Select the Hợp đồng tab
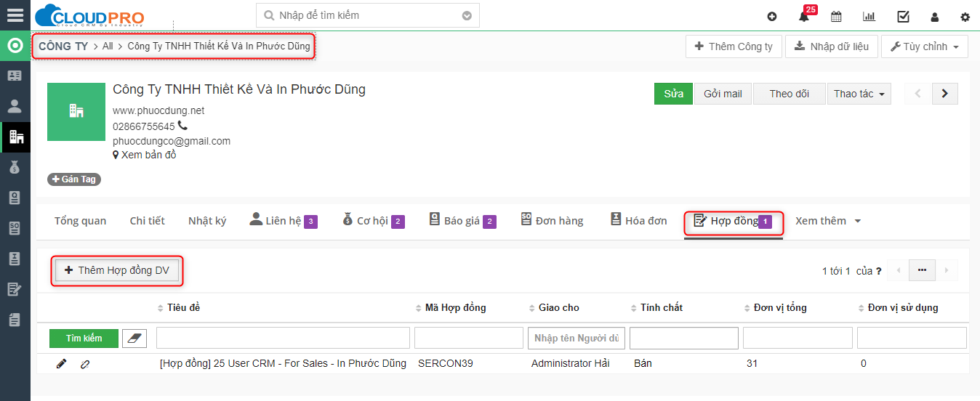 pyautogui.click(x=733, y=221)
